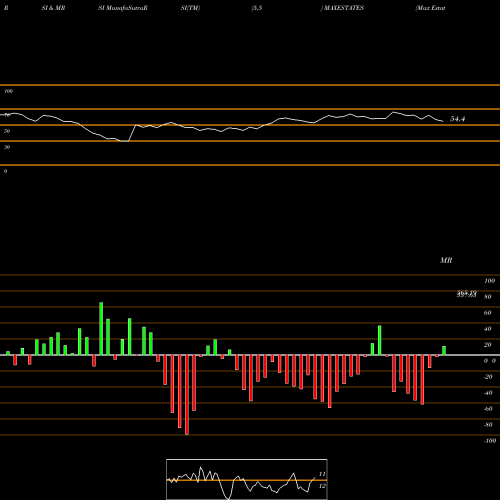Click the letter 'B' at header start

pyautogui.click(x=6, y=8)
